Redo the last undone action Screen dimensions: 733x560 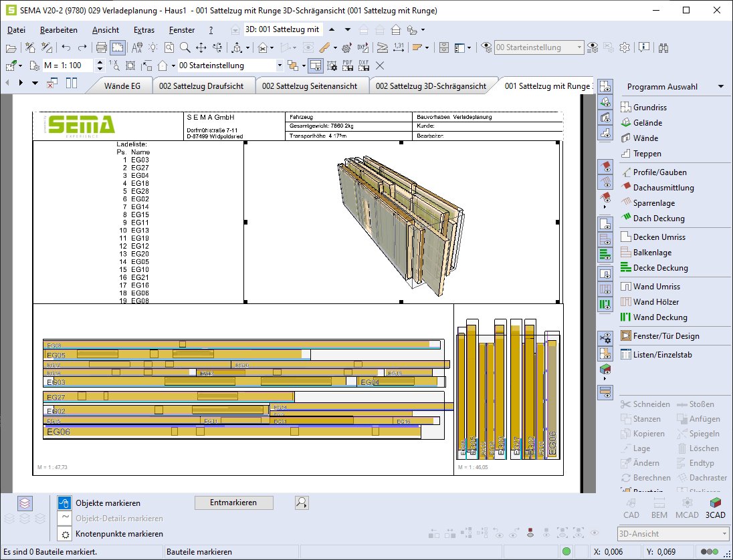[x=82, y=47]
